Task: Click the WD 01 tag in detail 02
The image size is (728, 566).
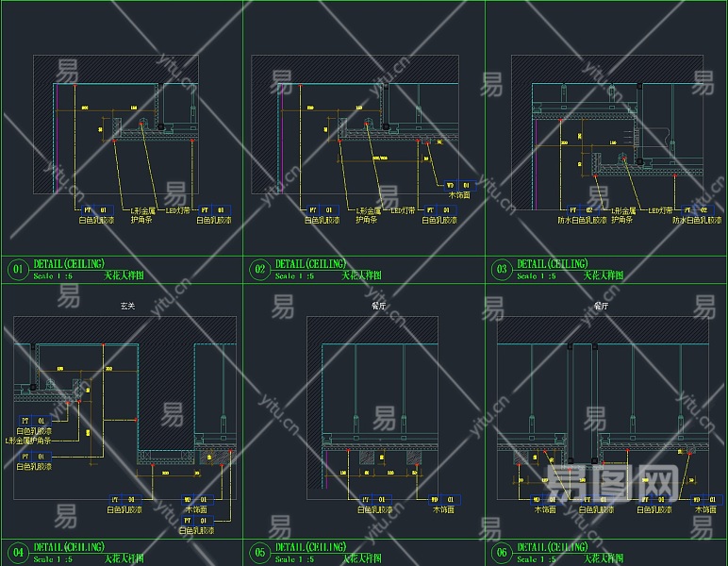Action: (460, 185)
